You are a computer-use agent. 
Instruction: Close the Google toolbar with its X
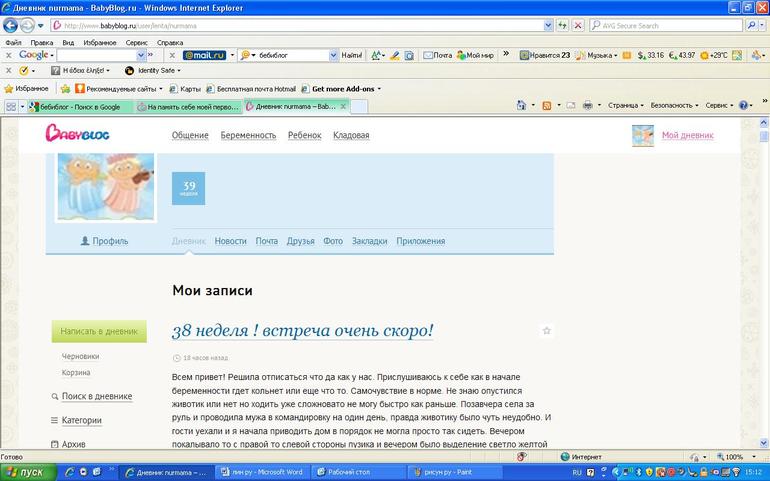coord(8,56)
